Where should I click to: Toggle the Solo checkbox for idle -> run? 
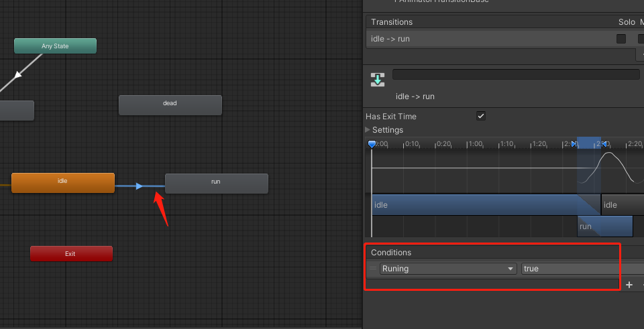pos(621,39)
